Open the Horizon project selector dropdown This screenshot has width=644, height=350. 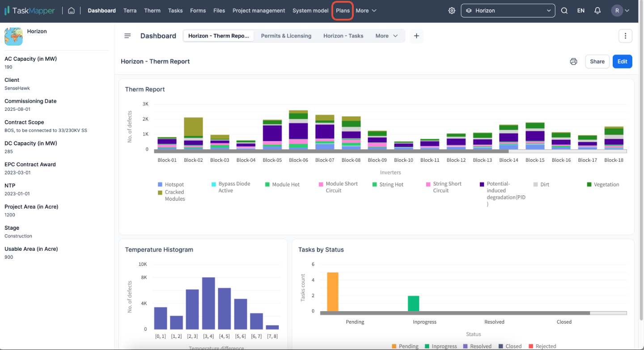[508, 10]
